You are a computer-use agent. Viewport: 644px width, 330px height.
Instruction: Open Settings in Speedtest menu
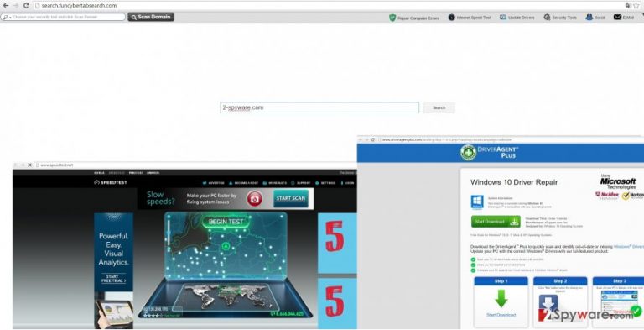pyautogui.click(x=325, y=183)
